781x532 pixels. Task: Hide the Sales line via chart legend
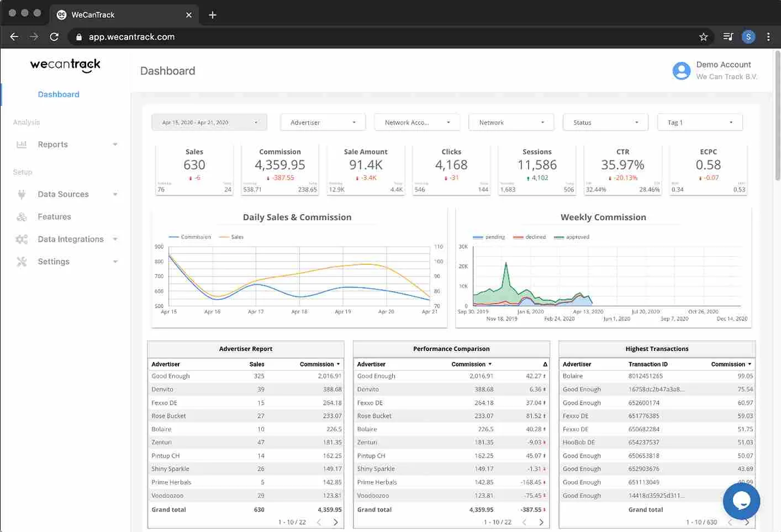click(x=231, y=237)
